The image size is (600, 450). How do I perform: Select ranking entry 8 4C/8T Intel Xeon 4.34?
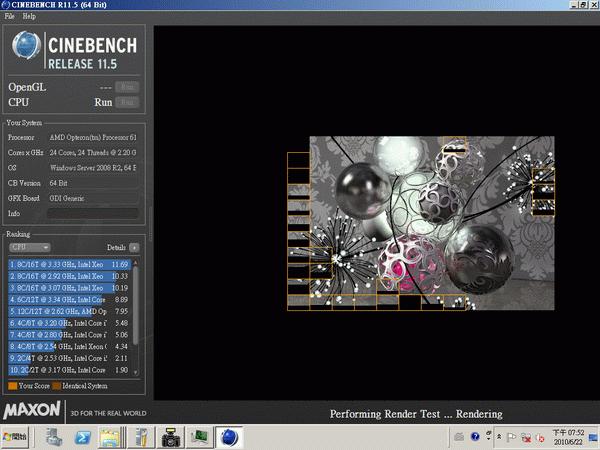click(69, 346)
